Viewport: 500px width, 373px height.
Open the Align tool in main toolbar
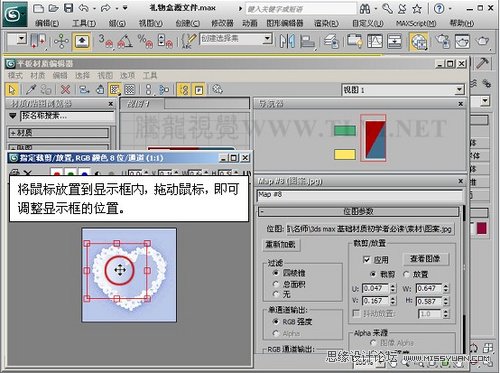pos(307,41)
